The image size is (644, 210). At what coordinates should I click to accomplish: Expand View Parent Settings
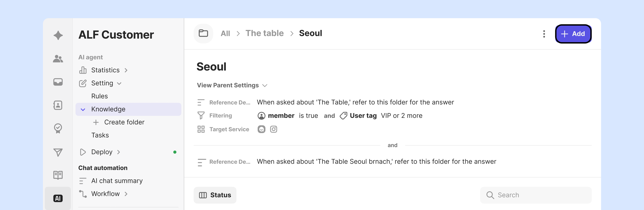232,85
